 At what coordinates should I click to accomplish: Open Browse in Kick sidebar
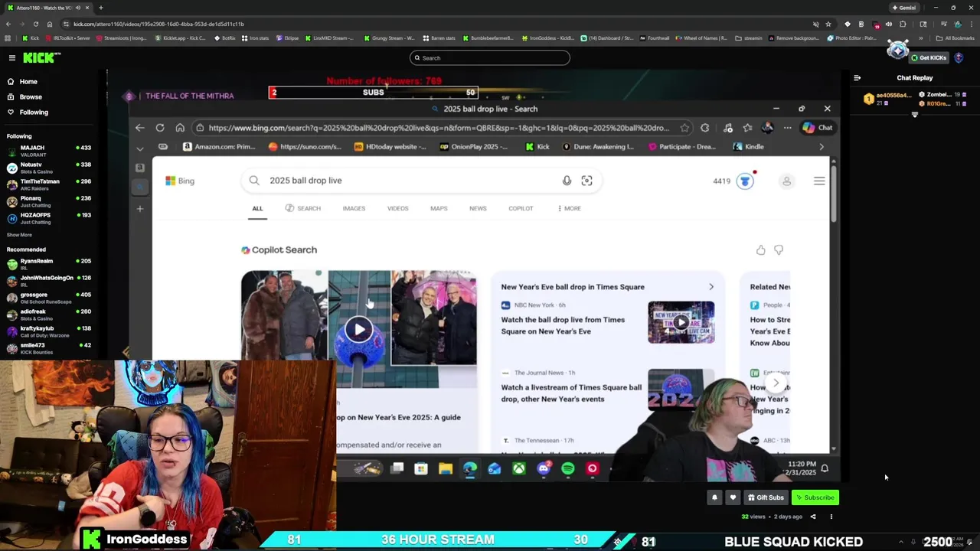[x=31, y=97]
